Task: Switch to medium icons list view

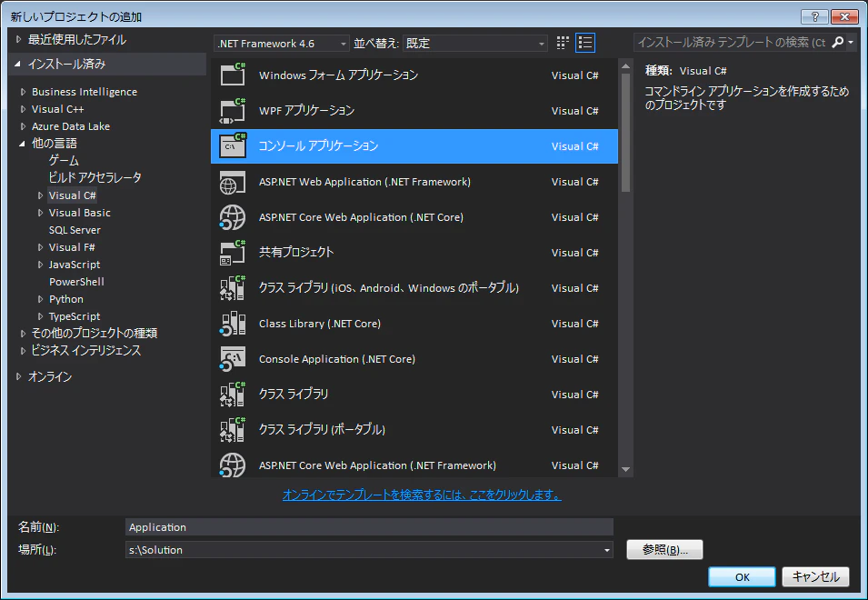Action: click(585, 43)
